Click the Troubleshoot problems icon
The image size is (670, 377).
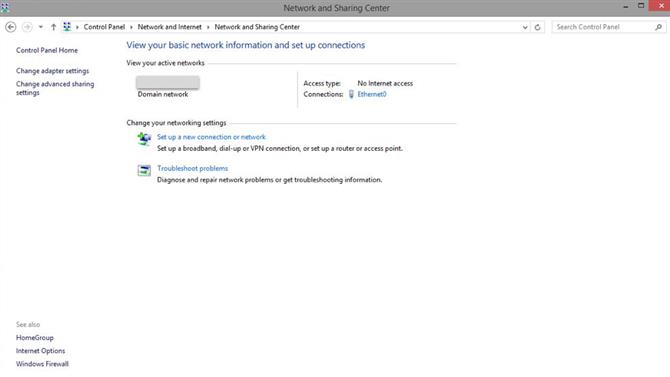coord(144,170)
